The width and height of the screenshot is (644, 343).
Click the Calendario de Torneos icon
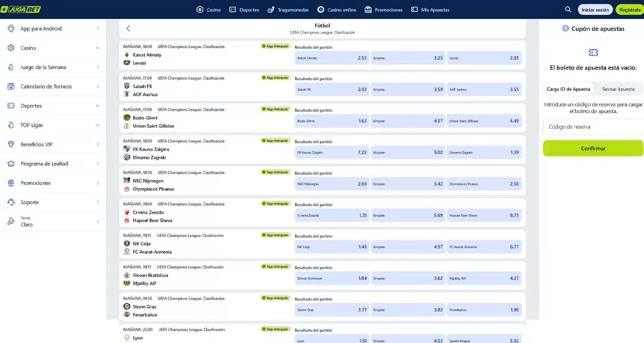pyautogui.click(x=11, y=87)
